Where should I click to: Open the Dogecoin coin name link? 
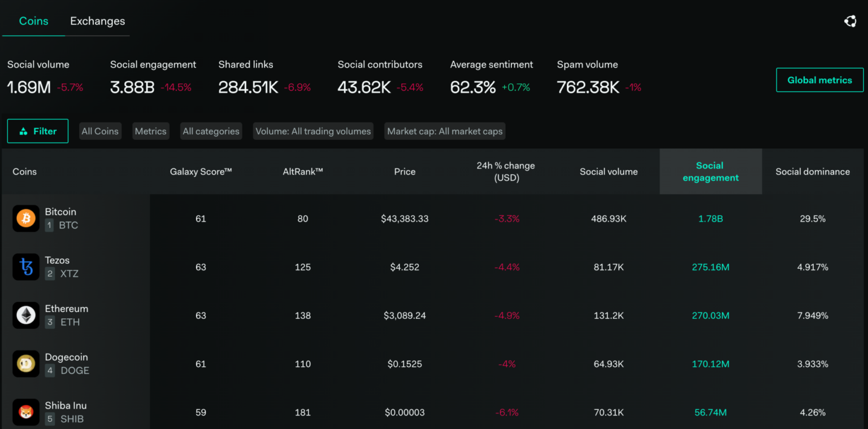point(67,357)
